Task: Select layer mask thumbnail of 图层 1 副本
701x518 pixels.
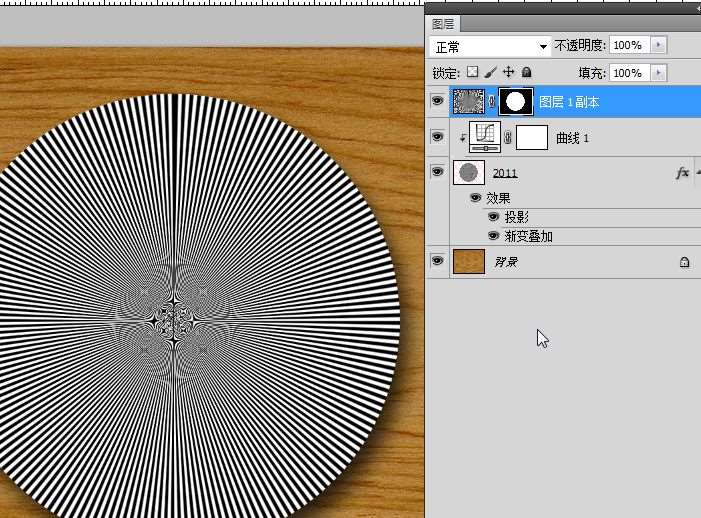Action: click(x=516, y=101)
